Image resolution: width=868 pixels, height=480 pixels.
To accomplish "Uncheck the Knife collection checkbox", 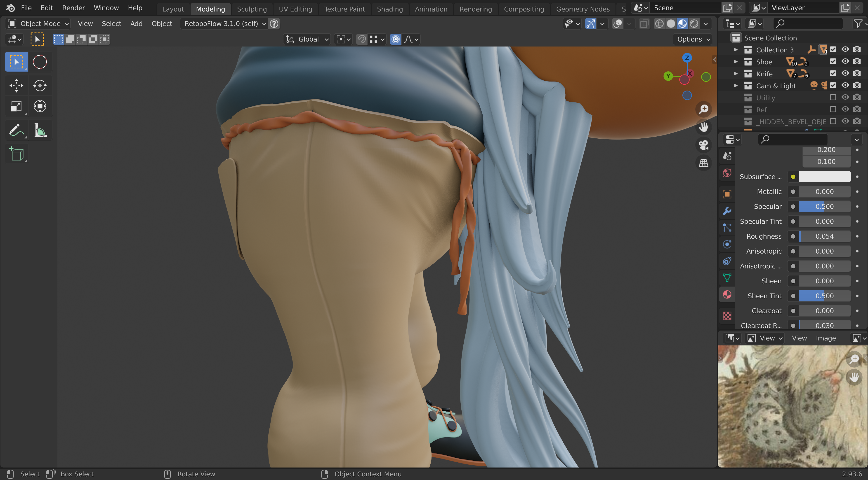I will [x=833, y=73].
